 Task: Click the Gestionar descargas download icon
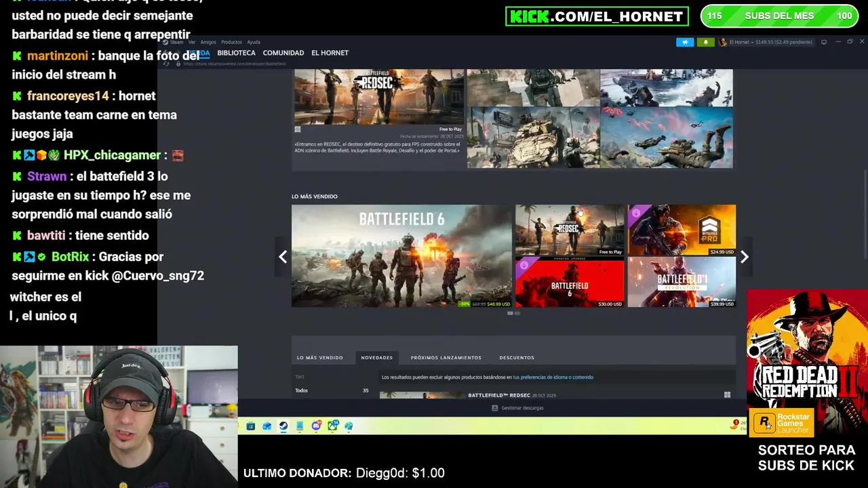(x=494, y=408)
